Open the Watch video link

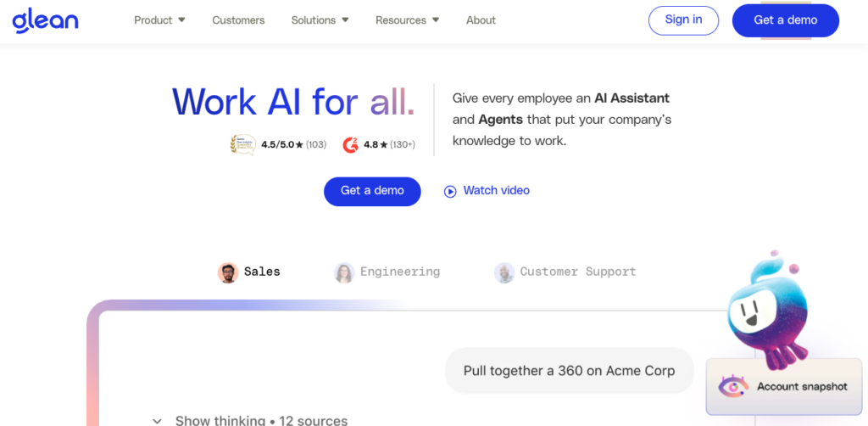click(496, 191)
